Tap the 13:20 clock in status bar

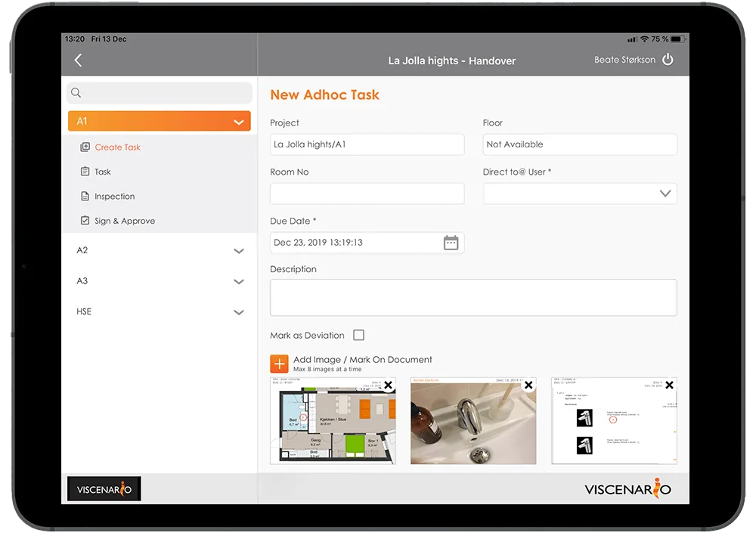(x=75, y=39)
